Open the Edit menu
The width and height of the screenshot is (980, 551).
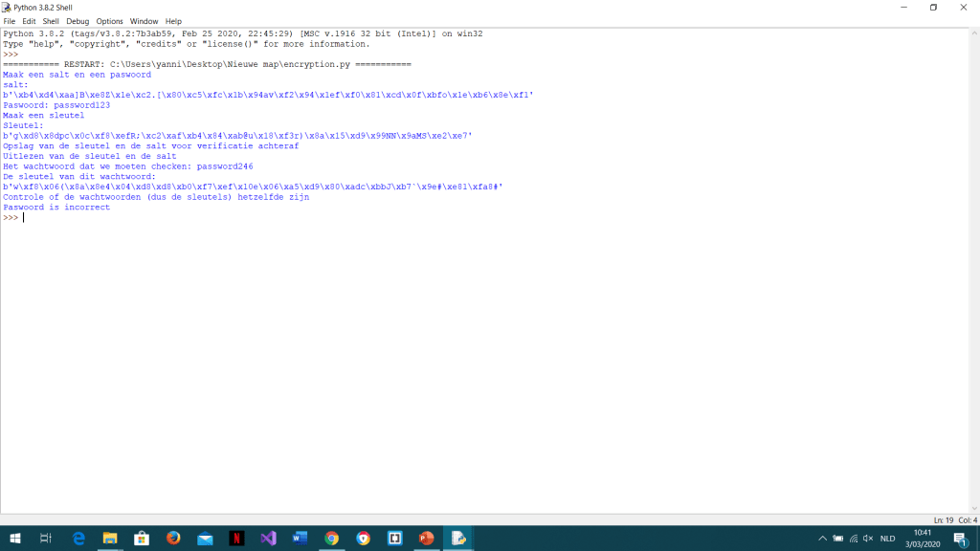coord(29,21)
